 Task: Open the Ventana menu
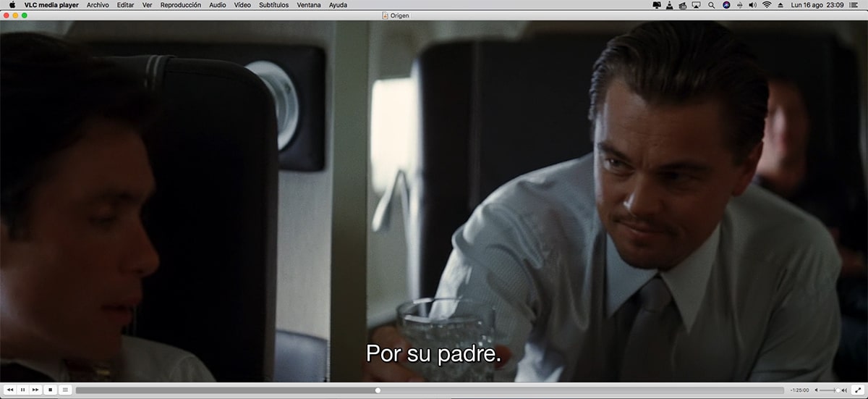309,4
